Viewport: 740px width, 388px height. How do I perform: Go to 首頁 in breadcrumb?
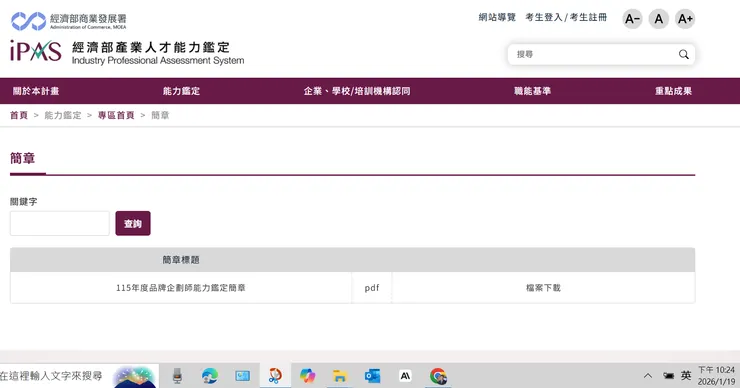pos(19,115)
